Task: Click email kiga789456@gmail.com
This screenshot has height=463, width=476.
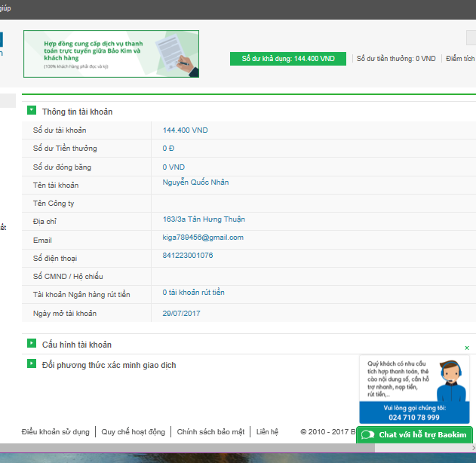Action: click(x=203, y=238)
